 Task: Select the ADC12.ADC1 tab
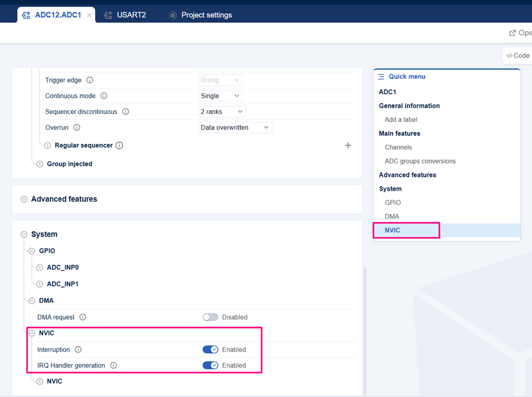(56, 15)
